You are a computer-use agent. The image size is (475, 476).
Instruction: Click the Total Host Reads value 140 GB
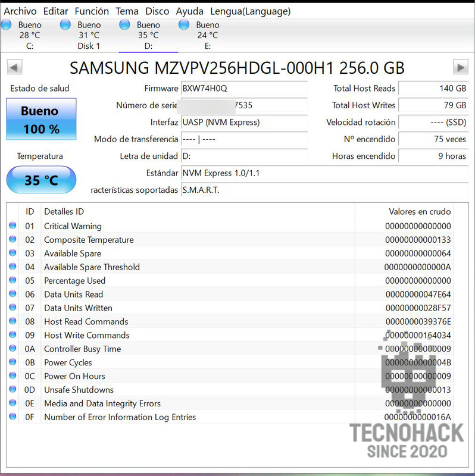click(x=433, y=88)
